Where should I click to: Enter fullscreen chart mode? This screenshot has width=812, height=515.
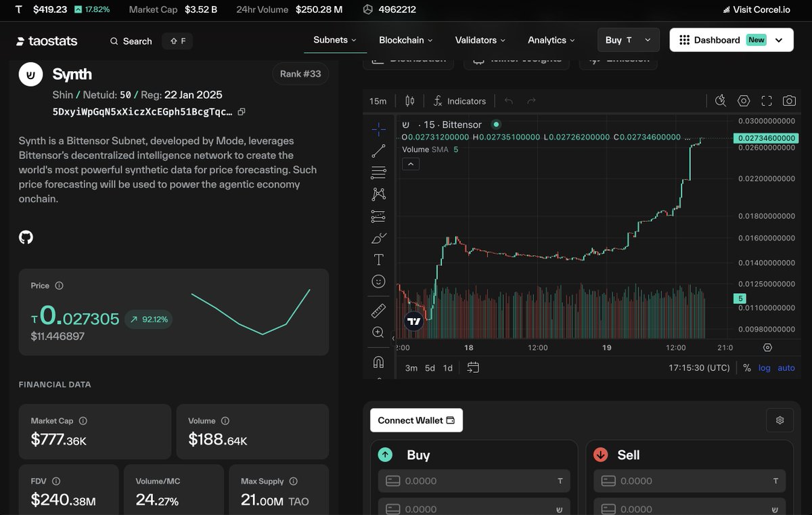[767, 101]
